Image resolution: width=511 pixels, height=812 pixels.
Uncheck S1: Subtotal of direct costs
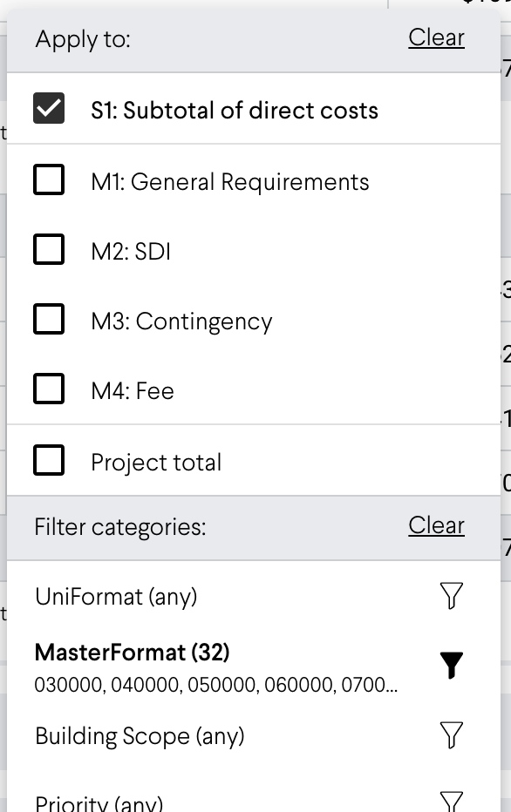click(49, 108)
